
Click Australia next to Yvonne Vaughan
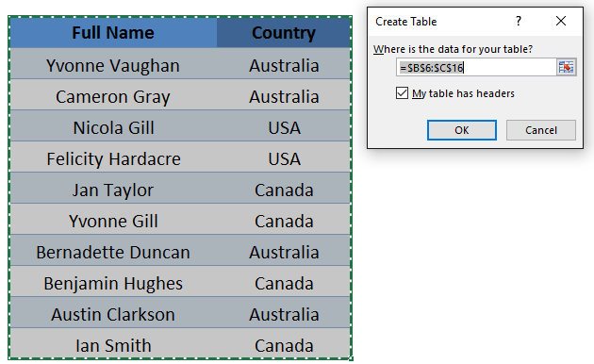click(284, 63)
